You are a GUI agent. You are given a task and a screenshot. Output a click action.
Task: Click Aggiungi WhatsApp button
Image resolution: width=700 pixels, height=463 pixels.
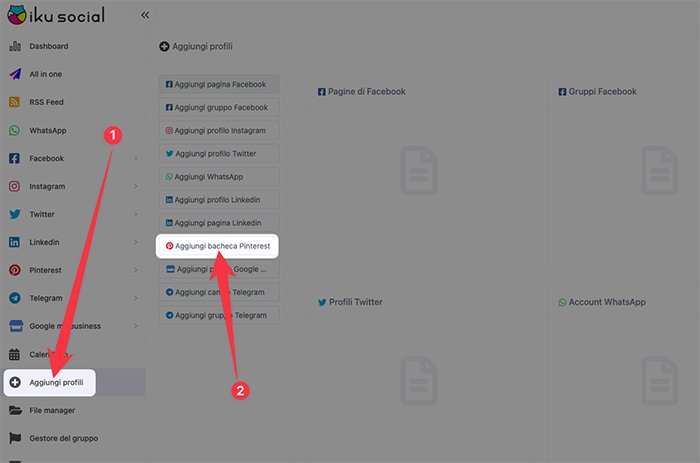pyautogui.click(x=219, y=177)
